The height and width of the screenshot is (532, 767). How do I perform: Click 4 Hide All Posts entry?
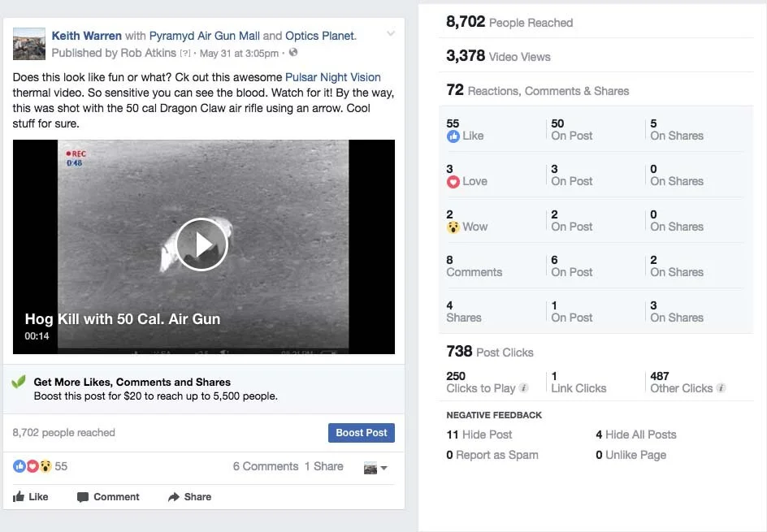[x=636, y=435]
